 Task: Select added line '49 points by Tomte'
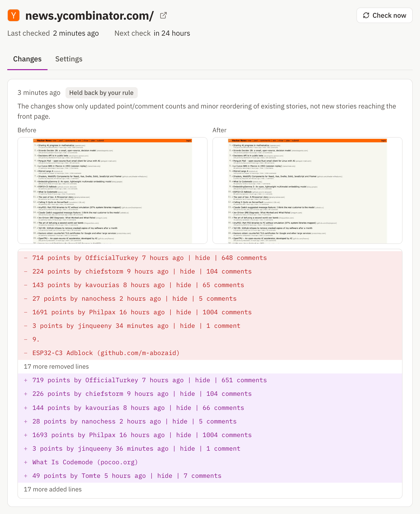tap(210, 476)
